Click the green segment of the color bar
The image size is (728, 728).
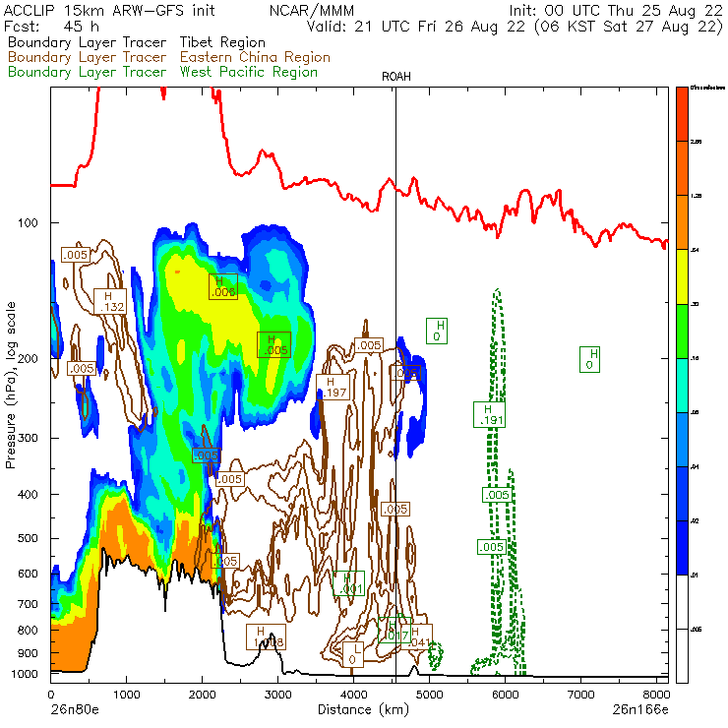[682, 331]
